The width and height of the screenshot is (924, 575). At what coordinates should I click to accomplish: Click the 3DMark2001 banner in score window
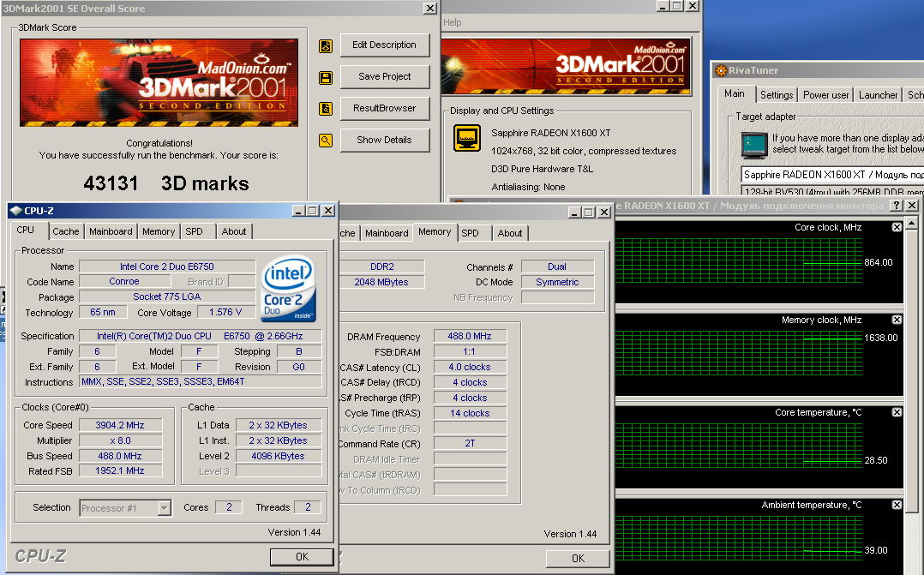pos(159,82)
